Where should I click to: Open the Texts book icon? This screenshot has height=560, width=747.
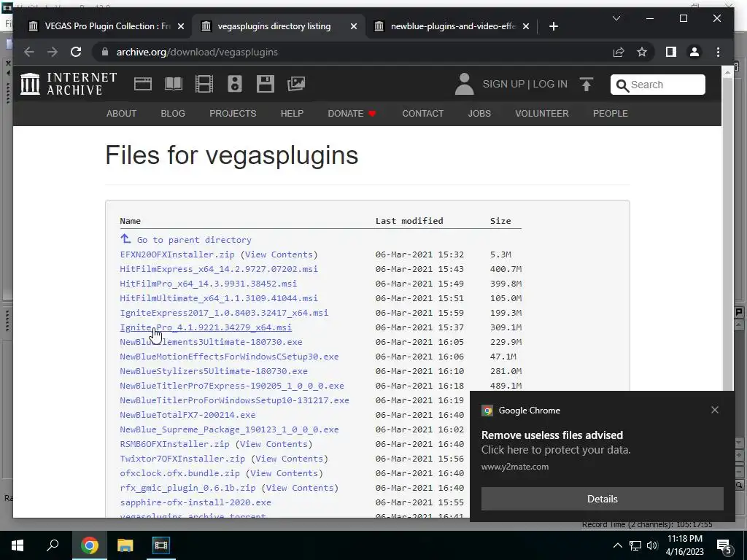(x=174, y=84)
